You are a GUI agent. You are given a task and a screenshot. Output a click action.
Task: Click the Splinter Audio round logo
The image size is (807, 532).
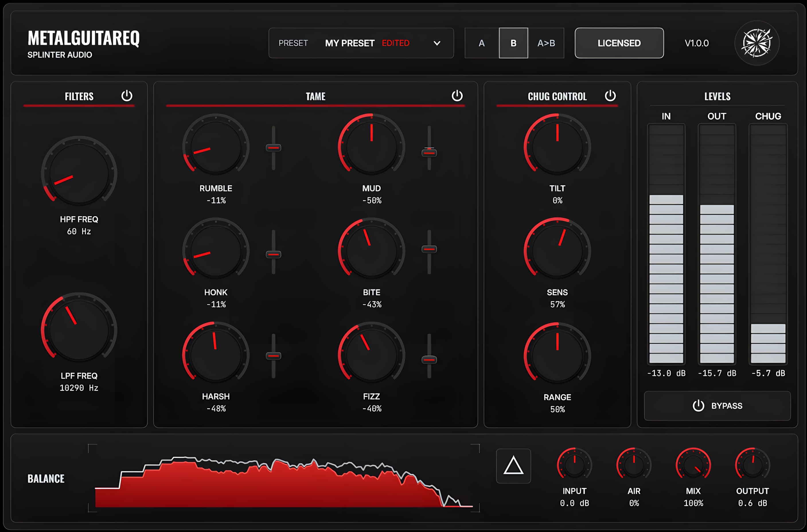[x=757, y=43]
